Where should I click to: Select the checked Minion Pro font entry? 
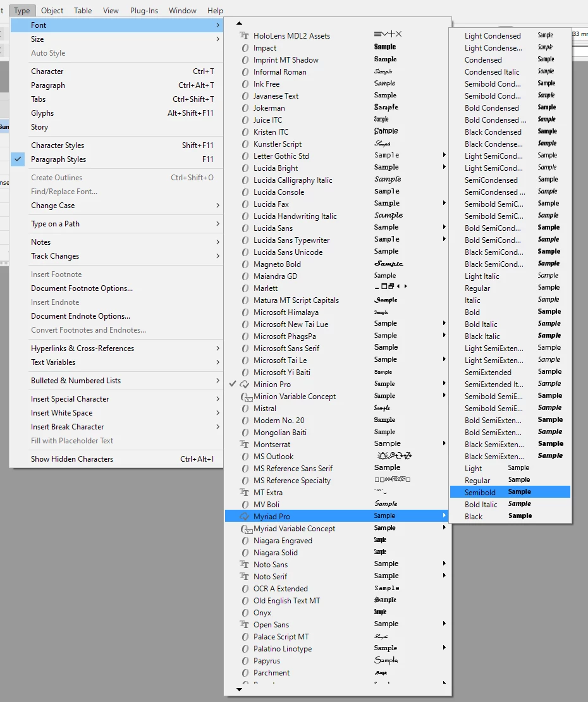(x=338, y=384)
